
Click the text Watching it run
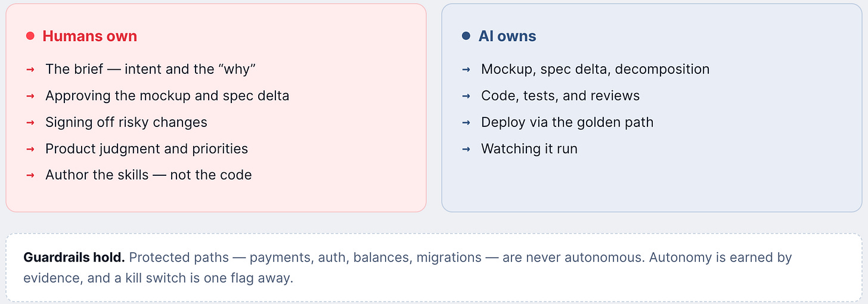click(529, 148)
